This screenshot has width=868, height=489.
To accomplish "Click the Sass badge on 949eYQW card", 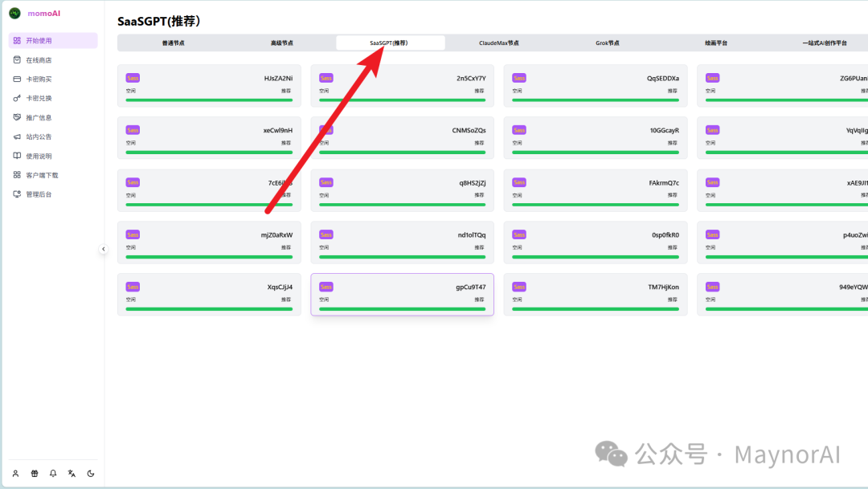I will (x=712, y=287).
